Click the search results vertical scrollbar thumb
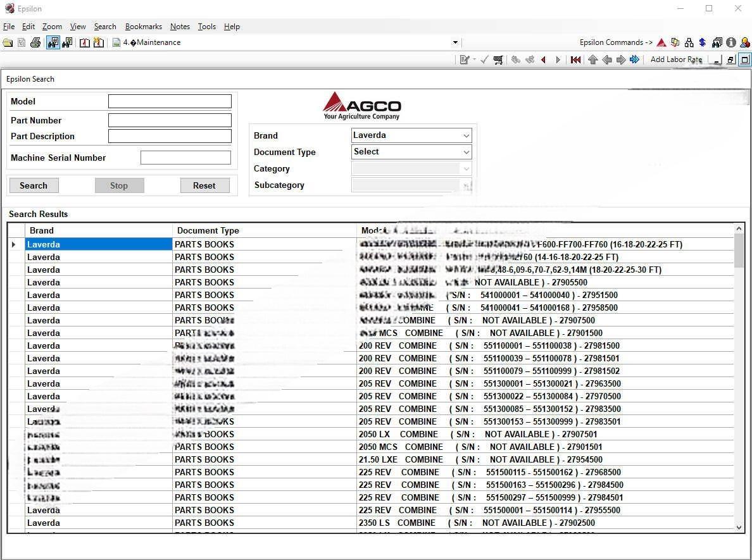 coord(739,250)
